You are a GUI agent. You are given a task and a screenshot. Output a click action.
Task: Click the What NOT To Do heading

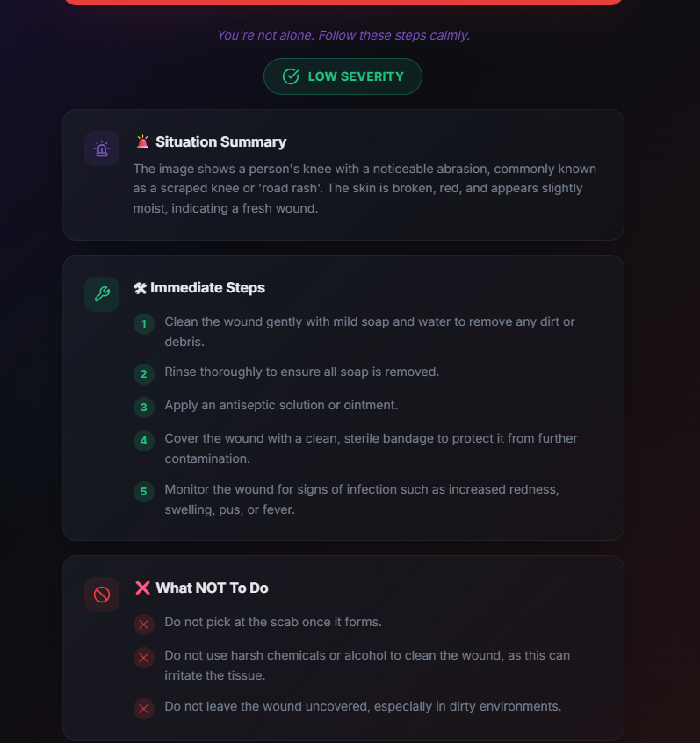point(212,588)
